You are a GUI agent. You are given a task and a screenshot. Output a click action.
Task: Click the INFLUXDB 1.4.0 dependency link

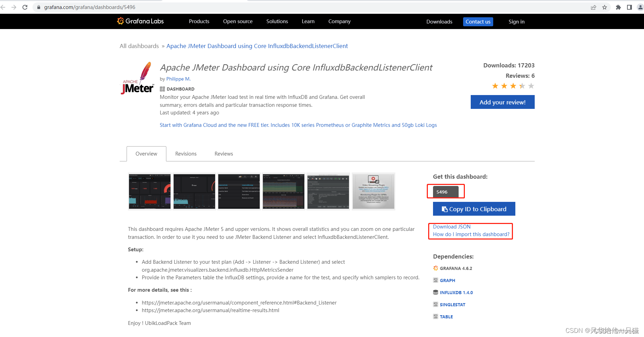[x=456, y=292]
